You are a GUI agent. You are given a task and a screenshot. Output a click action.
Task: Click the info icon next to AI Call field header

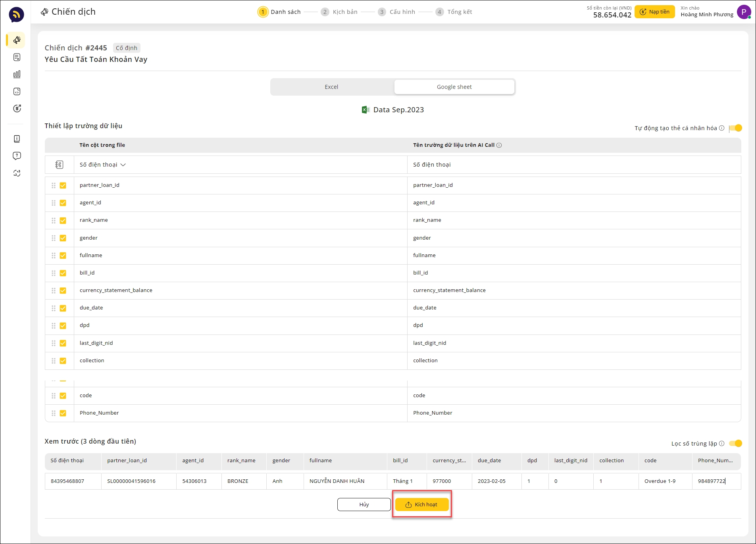coord(499,145)
